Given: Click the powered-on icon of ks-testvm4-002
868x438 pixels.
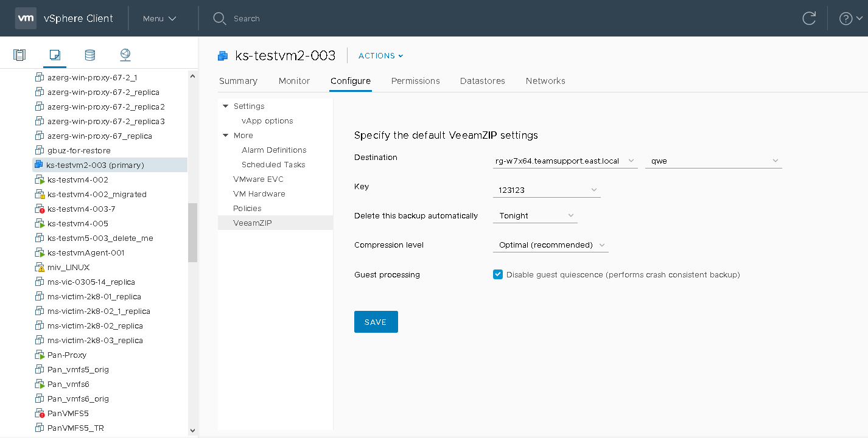Looking at the screenshot, I should click(40, 179).
